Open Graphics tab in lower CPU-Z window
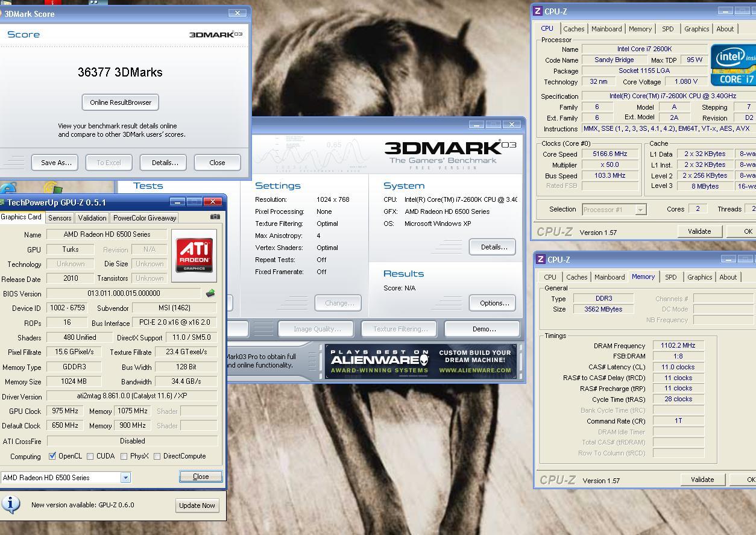This screenshot has width=756, height=535. click(699, 277)
